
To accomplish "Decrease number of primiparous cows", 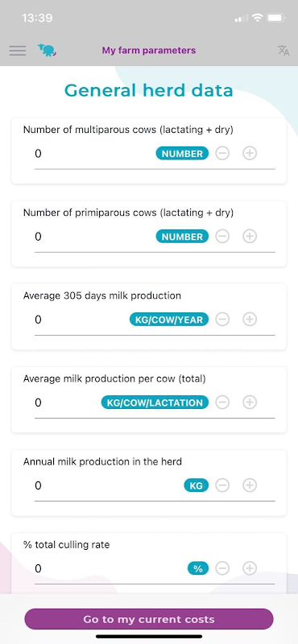I will point(222,237).
